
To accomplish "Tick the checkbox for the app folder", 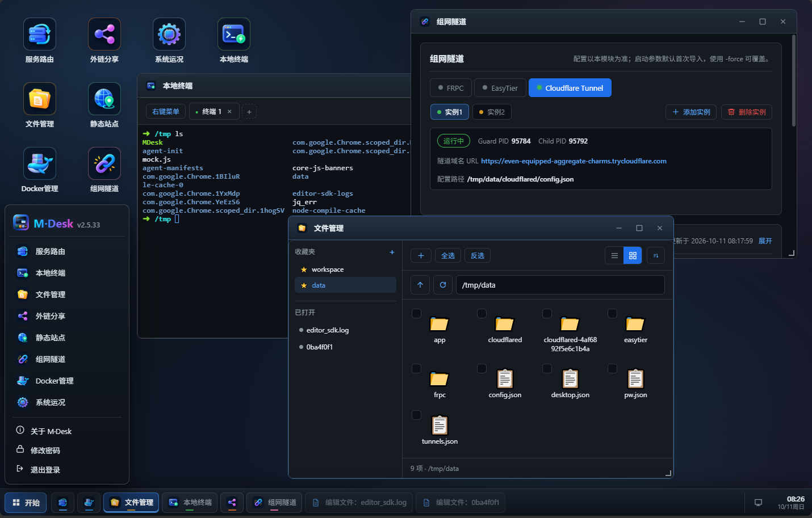I will pyautogui.click(x=416, y=314).
